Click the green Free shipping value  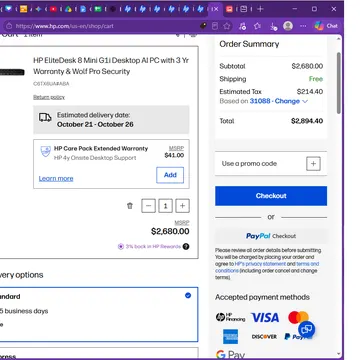tap(316, 79)
